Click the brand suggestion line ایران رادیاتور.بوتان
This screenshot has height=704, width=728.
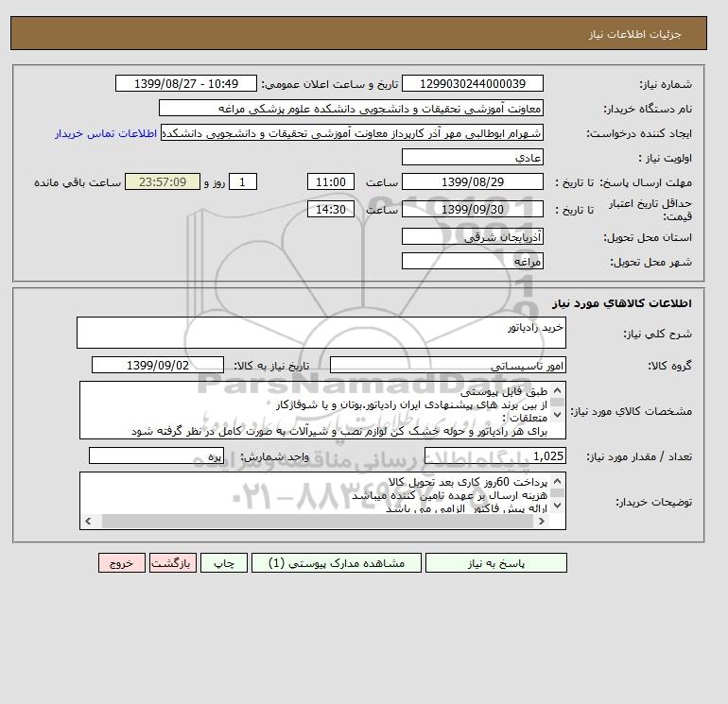412,405
